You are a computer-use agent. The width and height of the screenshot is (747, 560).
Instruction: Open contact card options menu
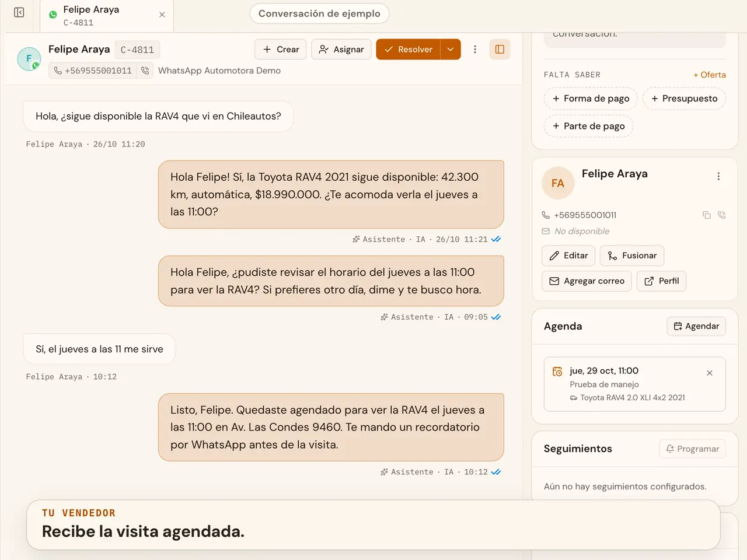[718, 176]
